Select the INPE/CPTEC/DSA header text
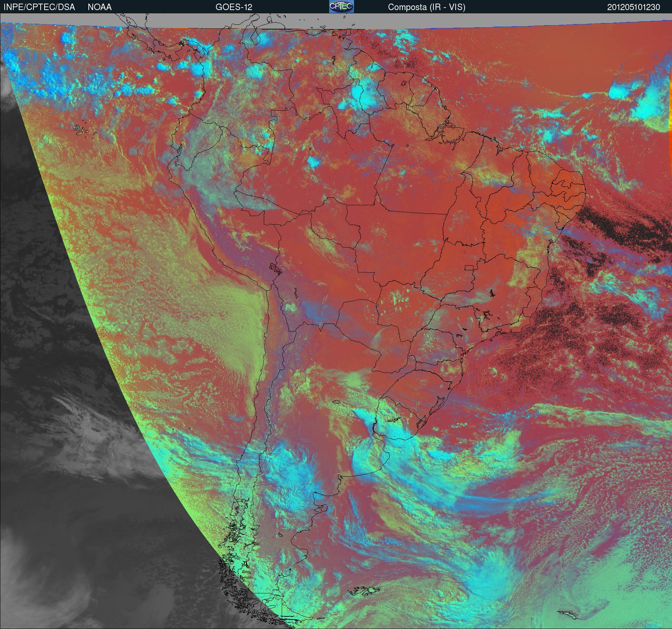This screenshot has width=672, height=629. (x=39, y=7)
